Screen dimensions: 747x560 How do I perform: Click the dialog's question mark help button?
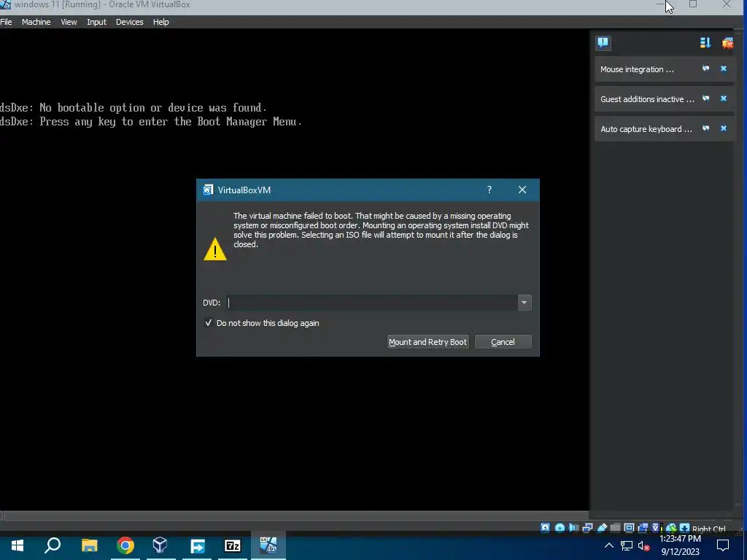click(489, 190)
